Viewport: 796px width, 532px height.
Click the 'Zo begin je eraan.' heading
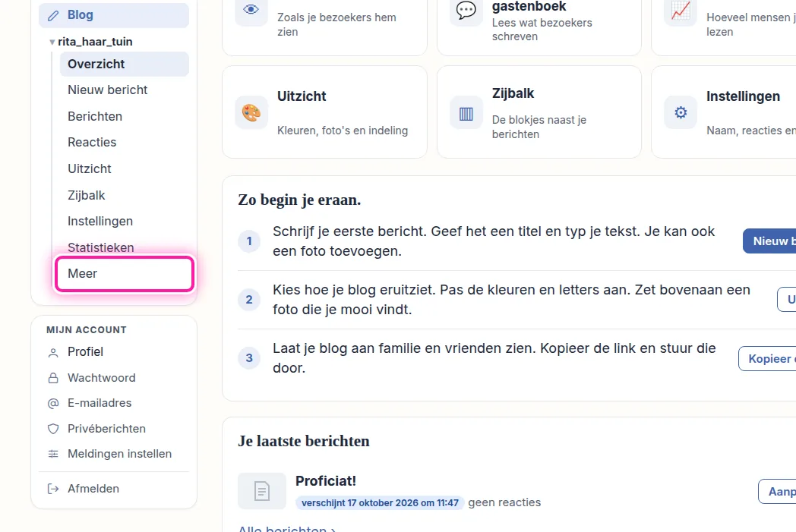[x=299, y=200]
